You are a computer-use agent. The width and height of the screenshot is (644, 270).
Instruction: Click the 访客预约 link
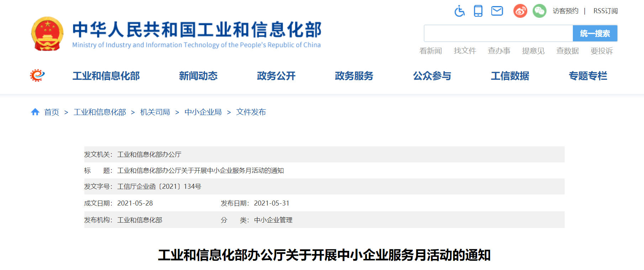coord(565,11)
